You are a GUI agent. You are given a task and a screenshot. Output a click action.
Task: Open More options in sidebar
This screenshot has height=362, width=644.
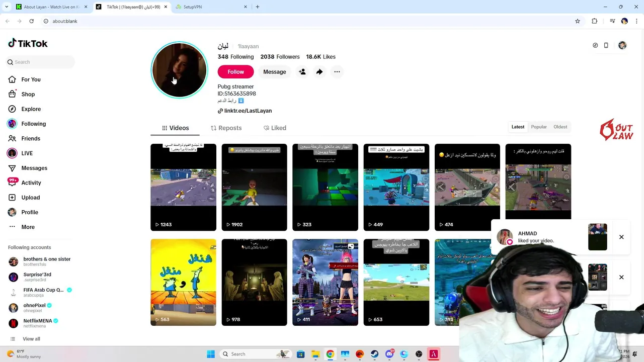[21, 227]
